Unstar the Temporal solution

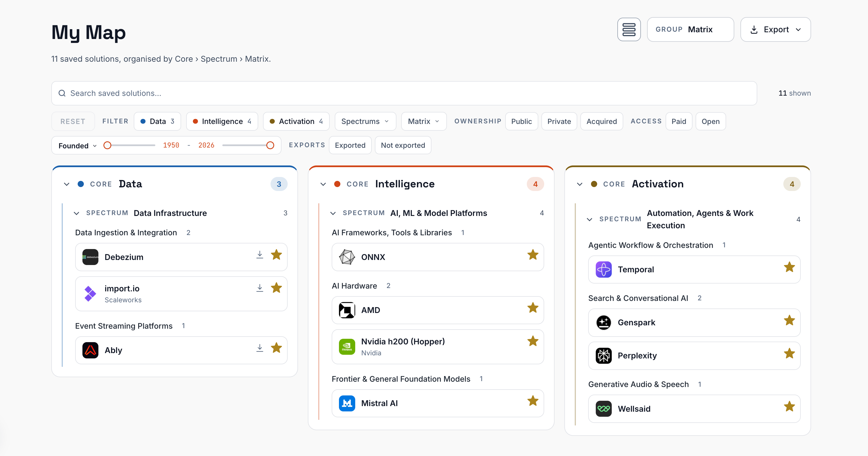coord(789,267)
